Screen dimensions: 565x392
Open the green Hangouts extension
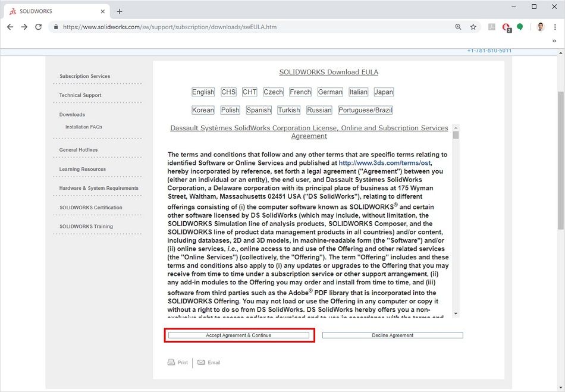(520, 27)
